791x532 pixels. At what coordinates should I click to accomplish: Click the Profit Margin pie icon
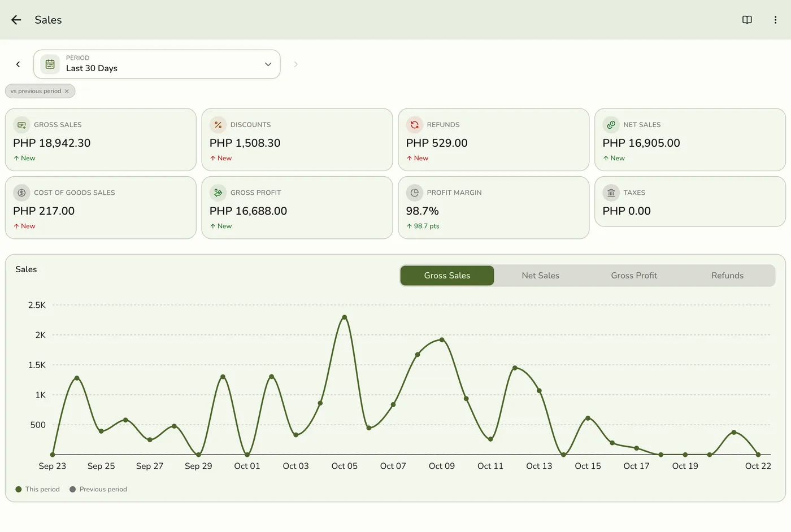coord(415,193)
